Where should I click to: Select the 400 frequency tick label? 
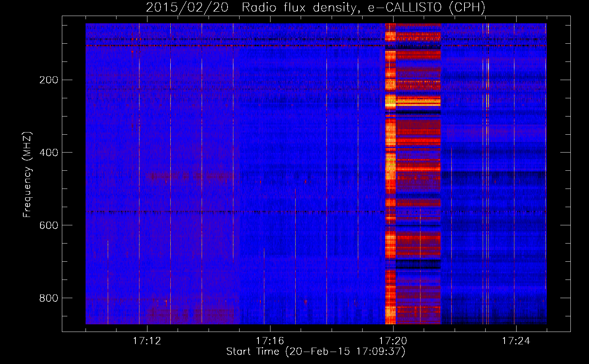coord(49,153)
